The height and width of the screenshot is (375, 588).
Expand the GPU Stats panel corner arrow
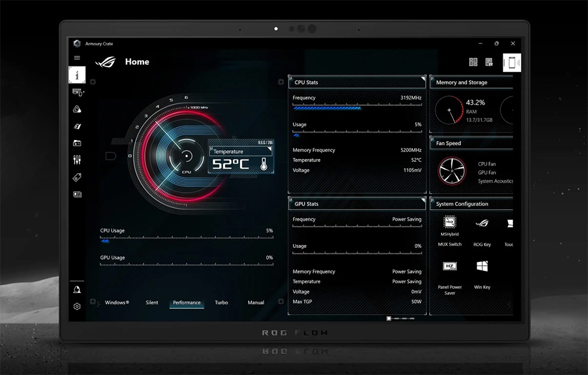(423, 200)
